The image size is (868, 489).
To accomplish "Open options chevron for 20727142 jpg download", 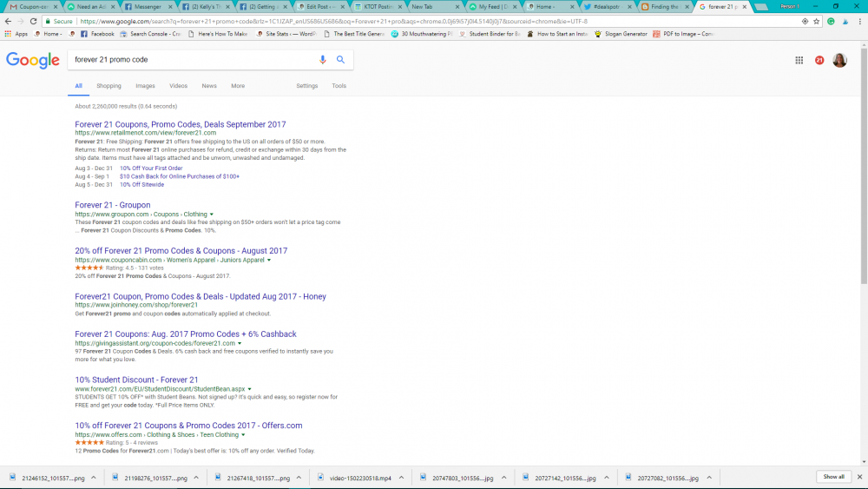I will point(607,478).
